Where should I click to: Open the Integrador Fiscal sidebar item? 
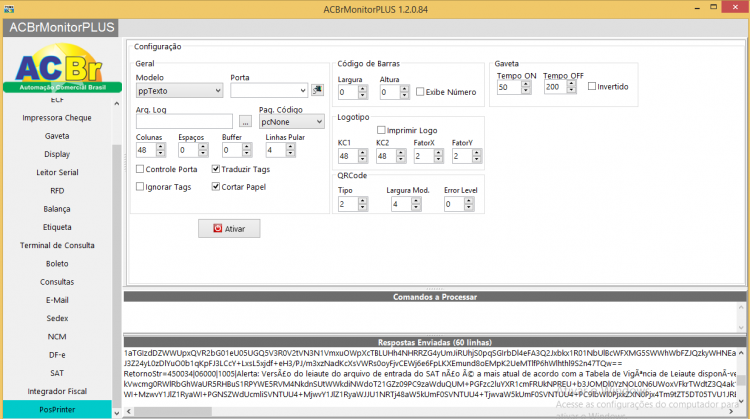pyautogui.click(x=57, y=391)
